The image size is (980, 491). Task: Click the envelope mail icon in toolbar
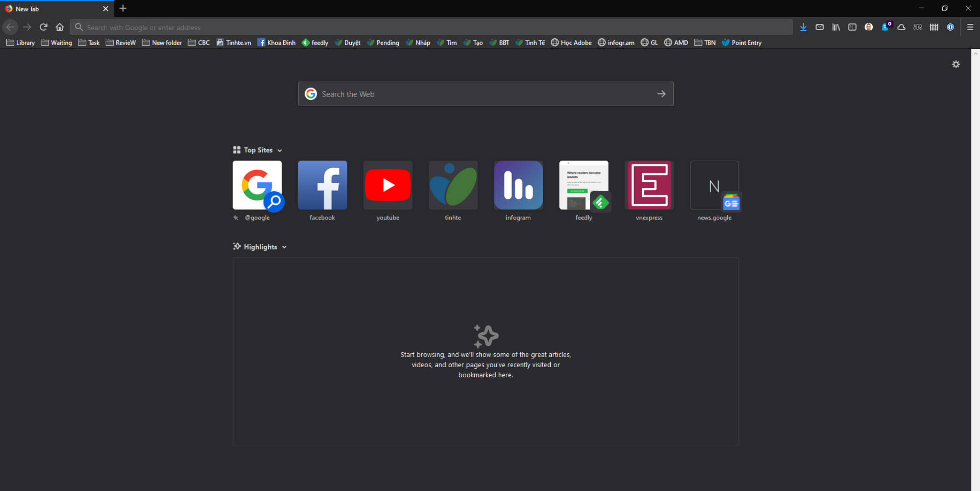point(820,27)
